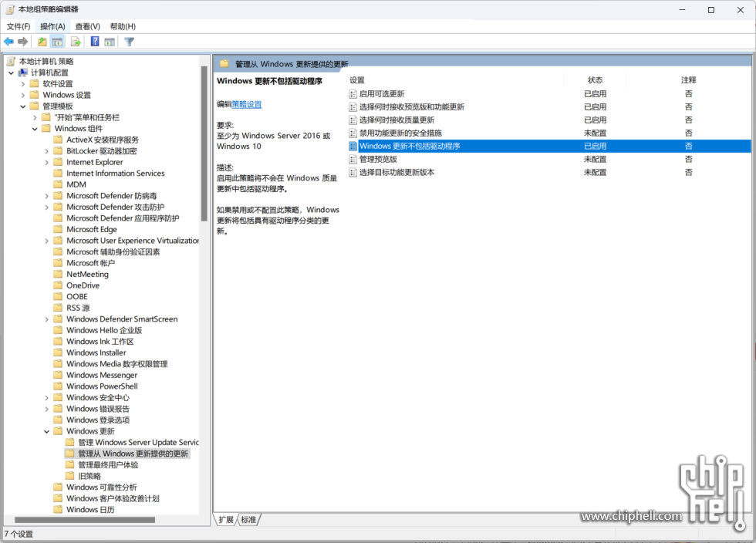
Task: Collapse the Windows 组件 tree node
Action: pyautogui.click(x=35, y=129)
